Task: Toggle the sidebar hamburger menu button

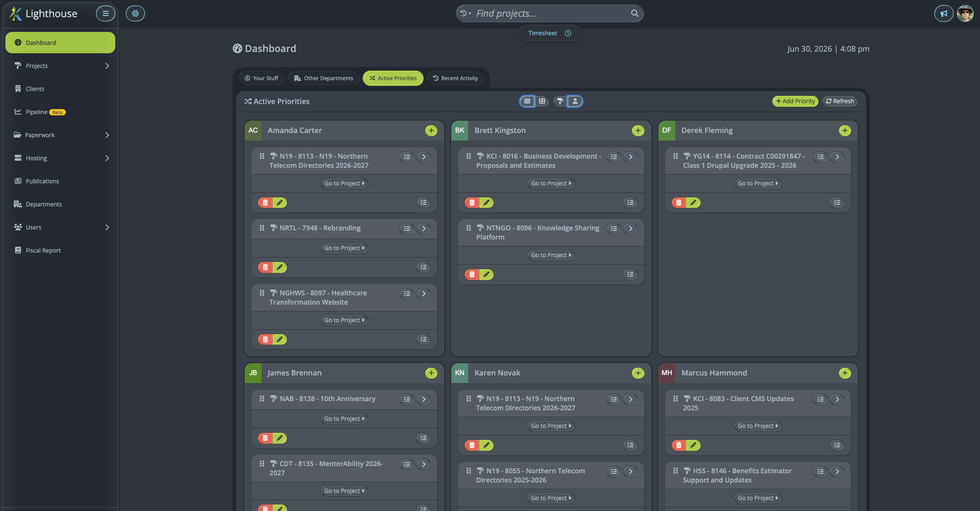Action: pos(105,13)
